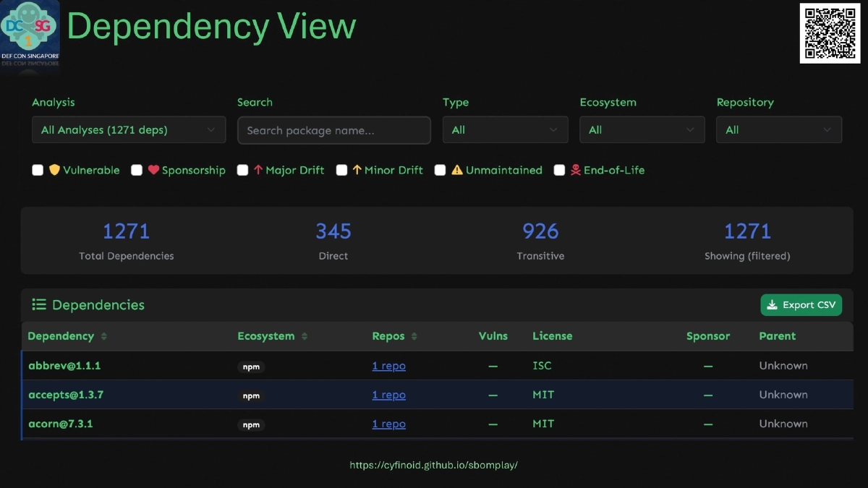Viewport: 868px width, 488px height.
Task: Sort by Dependency column arrows
Action: click(104, 337)
